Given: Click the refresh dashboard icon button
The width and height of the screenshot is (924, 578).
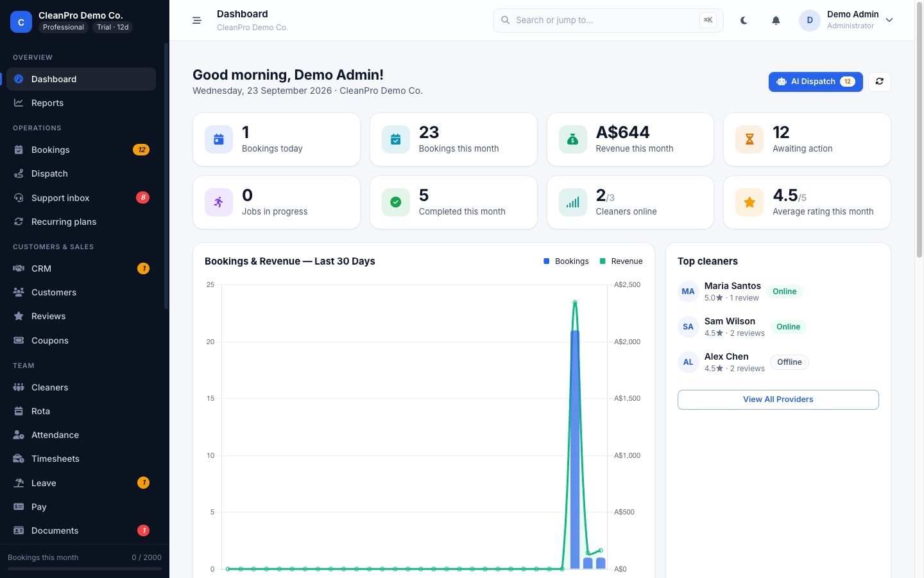Looking at the screenshot, I should coord(880,82).
